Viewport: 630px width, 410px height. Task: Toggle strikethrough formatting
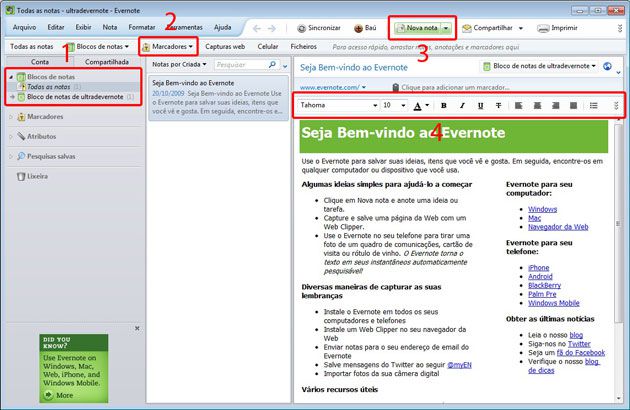[498, 105]
